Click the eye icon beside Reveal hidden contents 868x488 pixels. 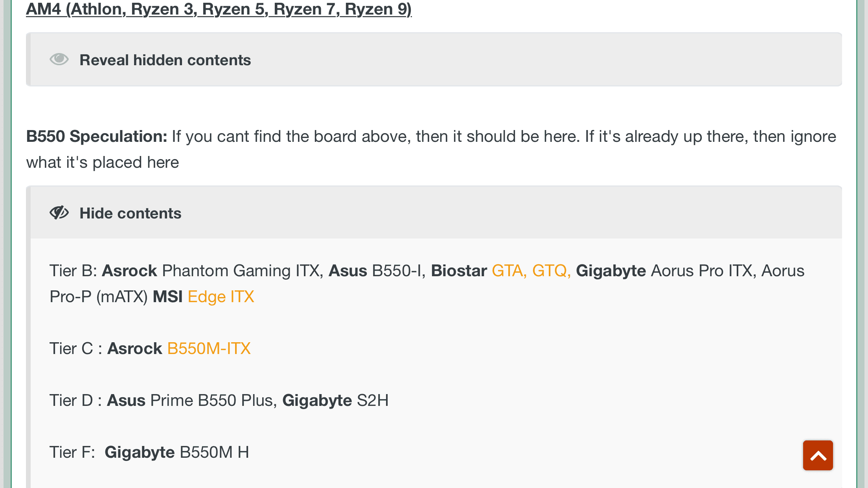point(59,60)
